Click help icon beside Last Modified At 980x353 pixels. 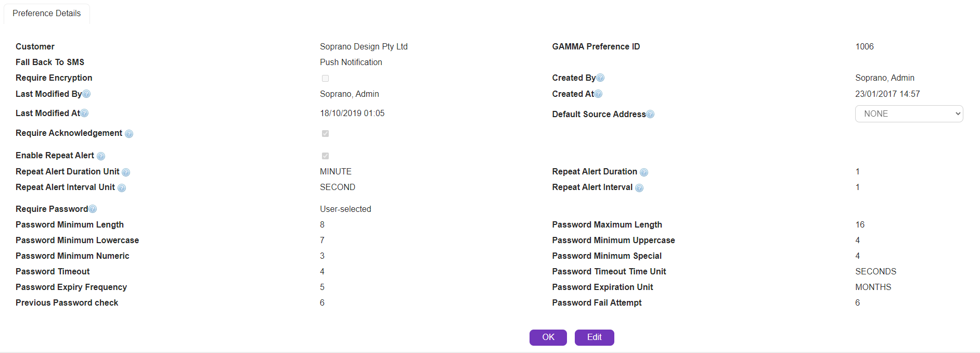(85, 114)
